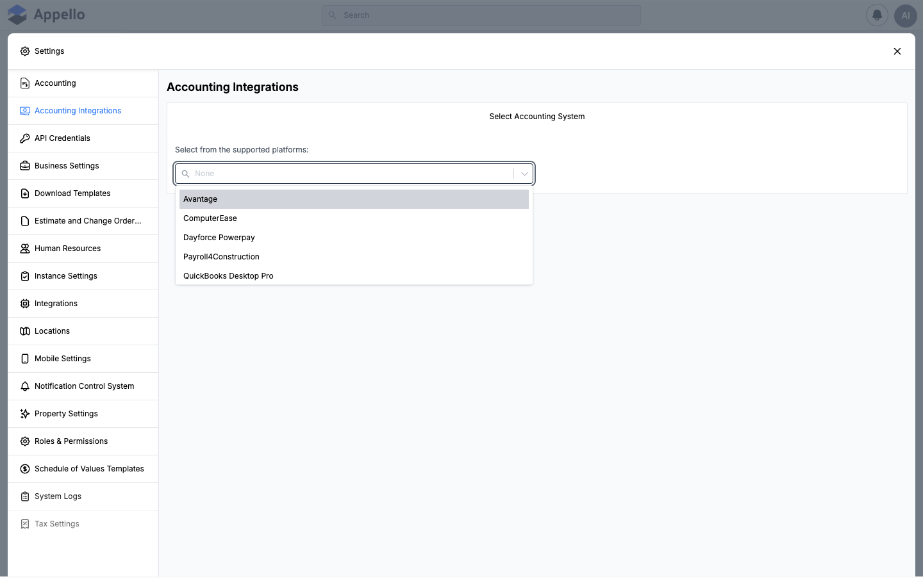The width and height of the screenshot is (923, 588).
Task: Open the AI user avatar menu
Action: point(906,15)
